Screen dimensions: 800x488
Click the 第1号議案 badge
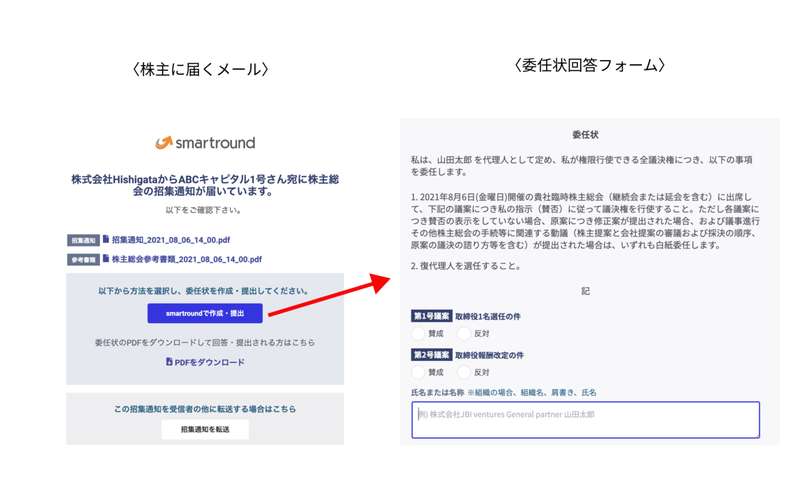click(x=431, y=316)
